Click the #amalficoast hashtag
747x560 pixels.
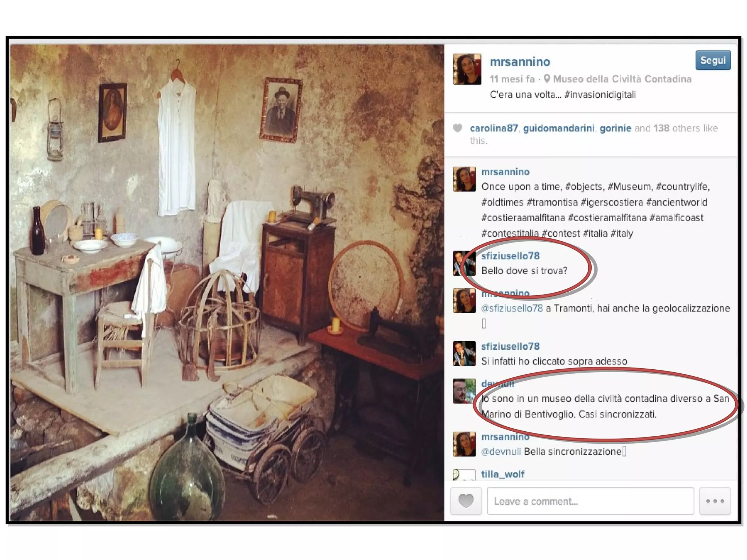click(x=677, y=218)
